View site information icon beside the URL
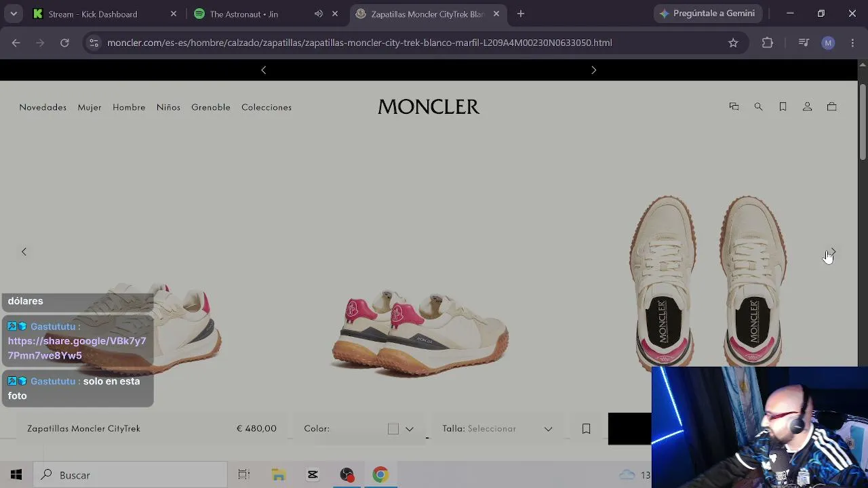Screen dimensions: 868x488 (94, 43)
